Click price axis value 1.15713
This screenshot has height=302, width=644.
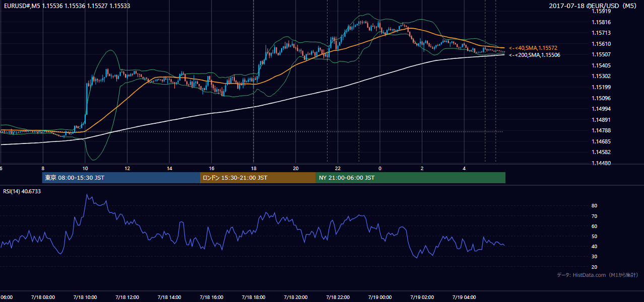click(602, 33)
